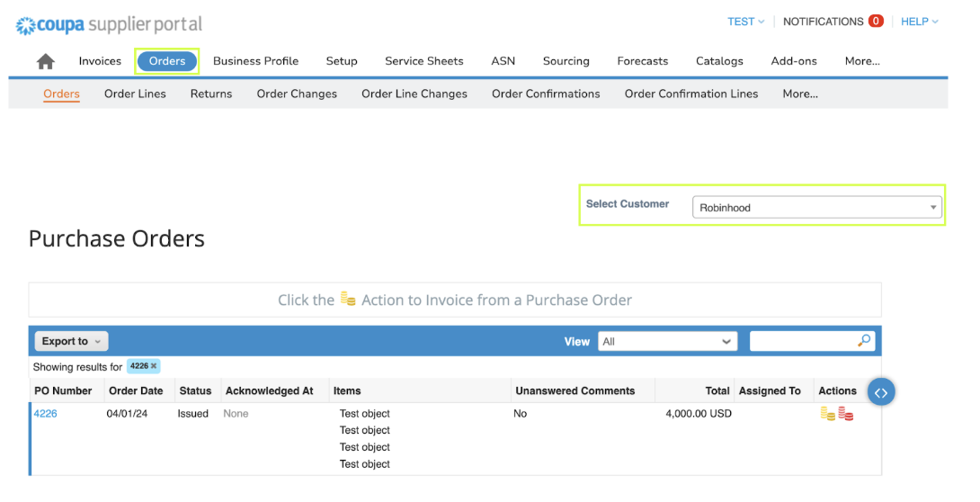Image resolution: width=980 pixels, height=502 pixels.
Task: Click the search magnifier icon
Action: pos(864,341)
